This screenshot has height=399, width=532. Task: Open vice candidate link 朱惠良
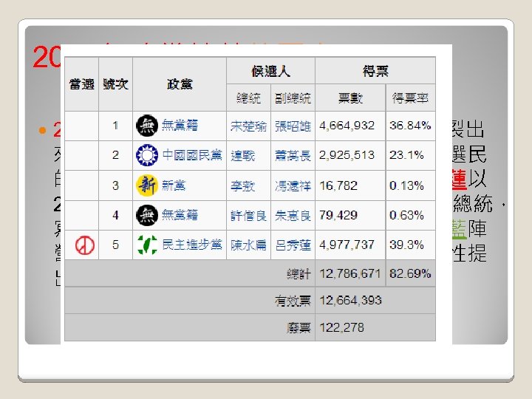[293, 216]
